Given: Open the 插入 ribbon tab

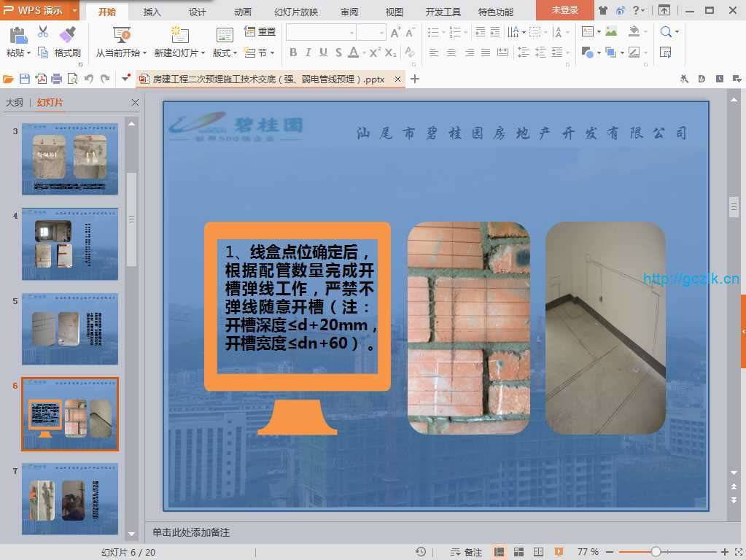Looking at the screenshot, I should (152, 12).
